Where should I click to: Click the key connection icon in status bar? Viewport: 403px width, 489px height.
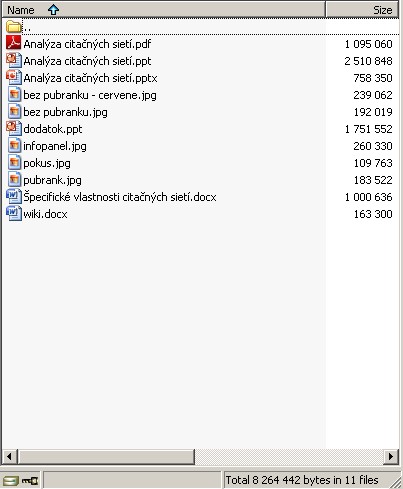30,481
